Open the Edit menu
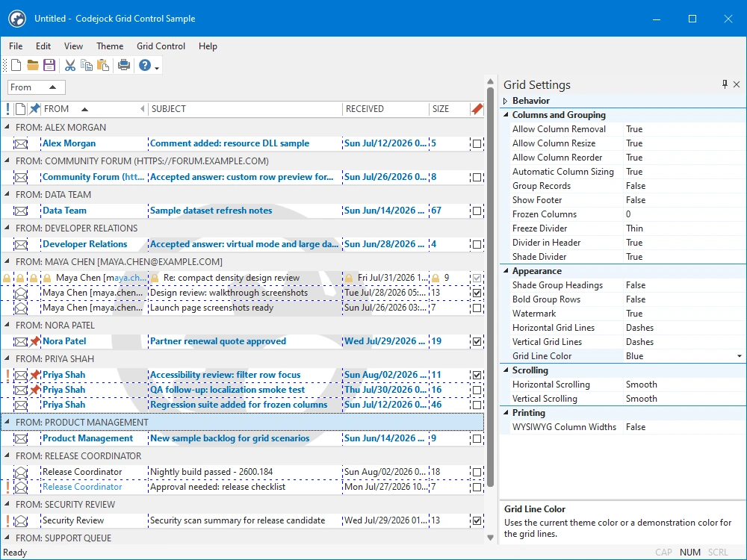This screenshot has height=560, width=747. (43, 46)
